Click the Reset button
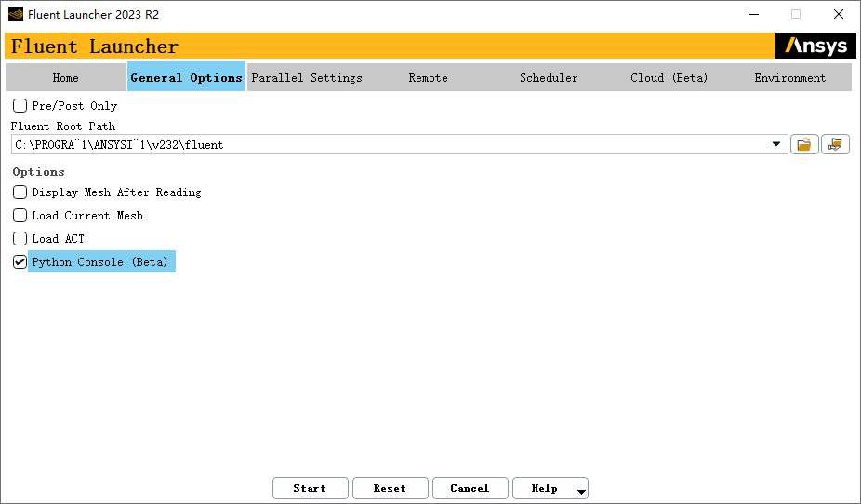 point(391,488)
